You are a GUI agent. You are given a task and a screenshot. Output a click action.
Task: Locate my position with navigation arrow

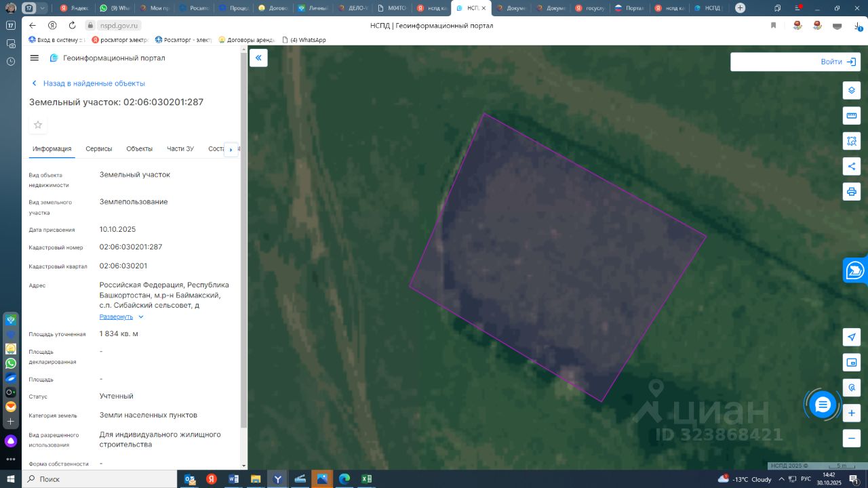[x=852, y=337]
